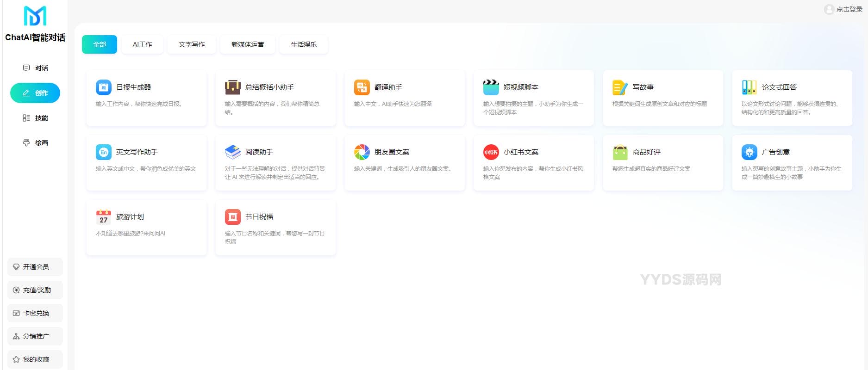Switch to the 新媒体运营 tab
The height and width of the screenshot is (370, 868).
click(248, 44)
